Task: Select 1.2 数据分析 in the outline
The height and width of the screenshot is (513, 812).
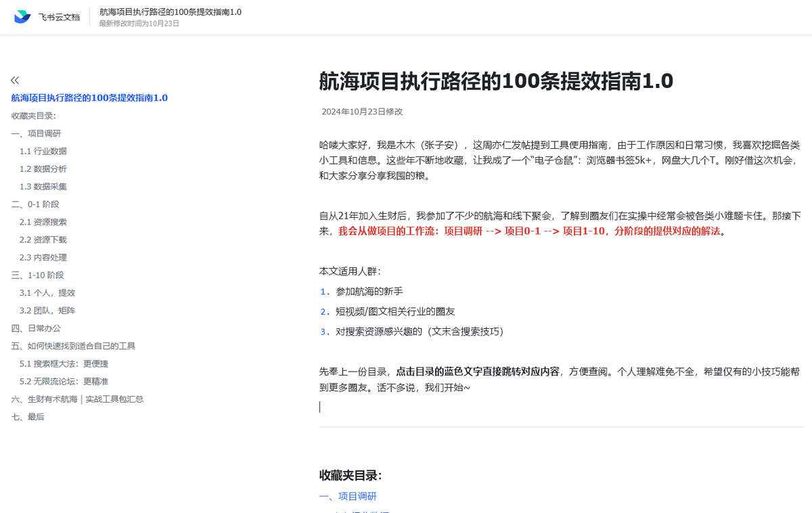Action: click(x=41, y=169)
